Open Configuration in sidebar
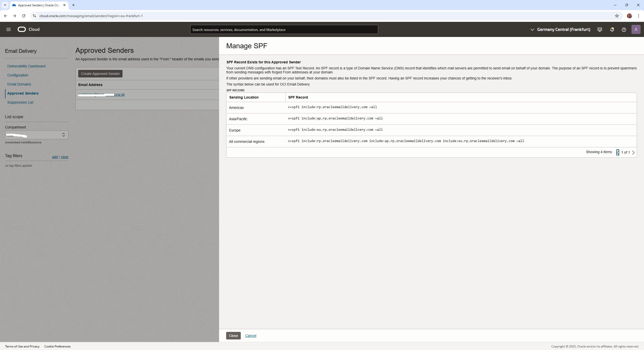Viewport: 644px width, 350px height. 18,75
